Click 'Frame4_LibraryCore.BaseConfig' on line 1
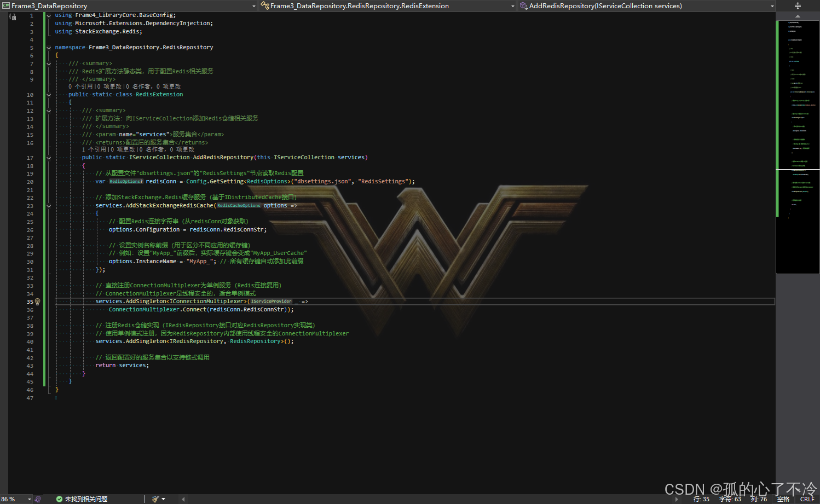The height and width of the screenshot is (504, 820). click(124, 15)
